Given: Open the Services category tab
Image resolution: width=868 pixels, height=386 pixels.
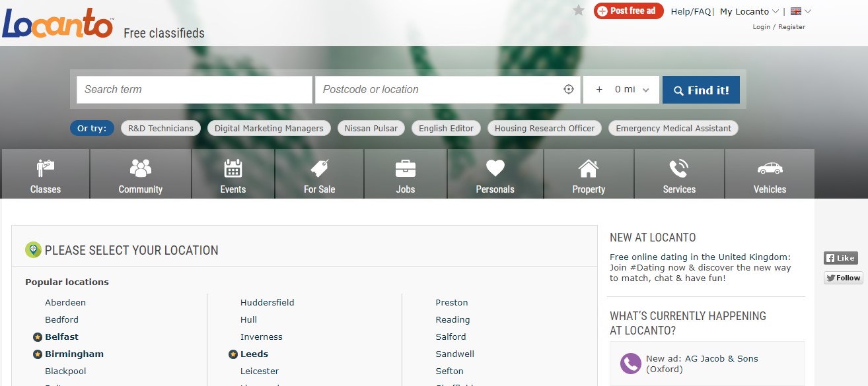Looking at the screenshot, I should tap(679, 174).
